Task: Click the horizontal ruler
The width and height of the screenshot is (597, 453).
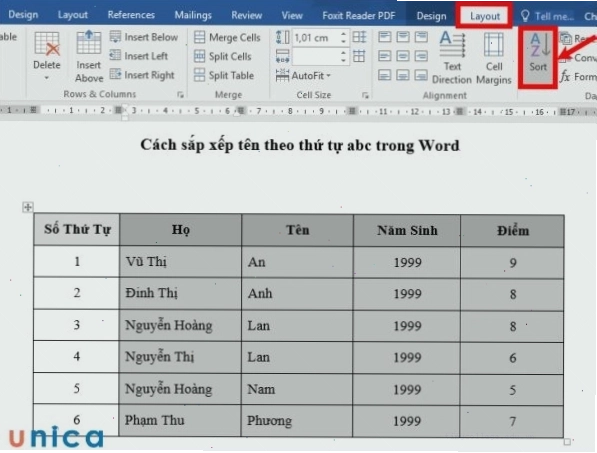Action: pyautogui.click(x=298, y=111)
